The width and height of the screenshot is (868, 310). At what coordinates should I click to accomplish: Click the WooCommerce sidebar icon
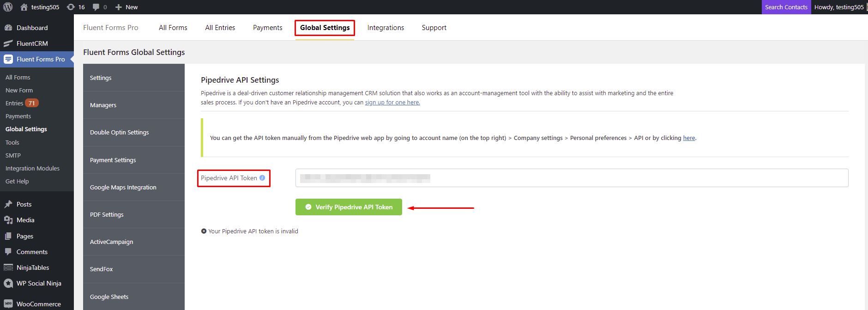coord(8,304)
